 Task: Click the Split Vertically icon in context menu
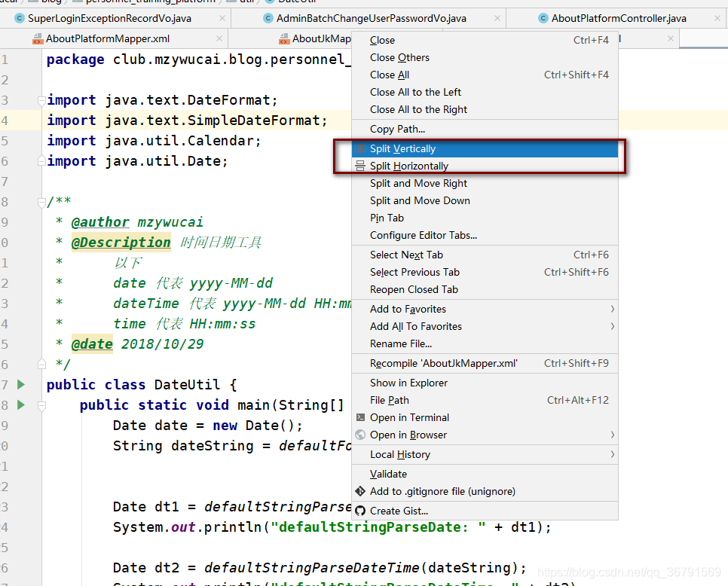point(360,148)
